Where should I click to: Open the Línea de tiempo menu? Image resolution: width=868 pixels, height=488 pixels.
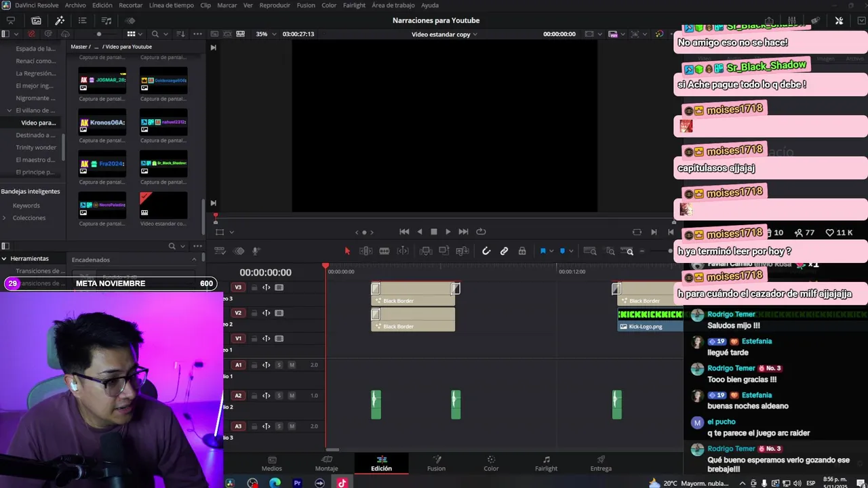coord(171,5)
